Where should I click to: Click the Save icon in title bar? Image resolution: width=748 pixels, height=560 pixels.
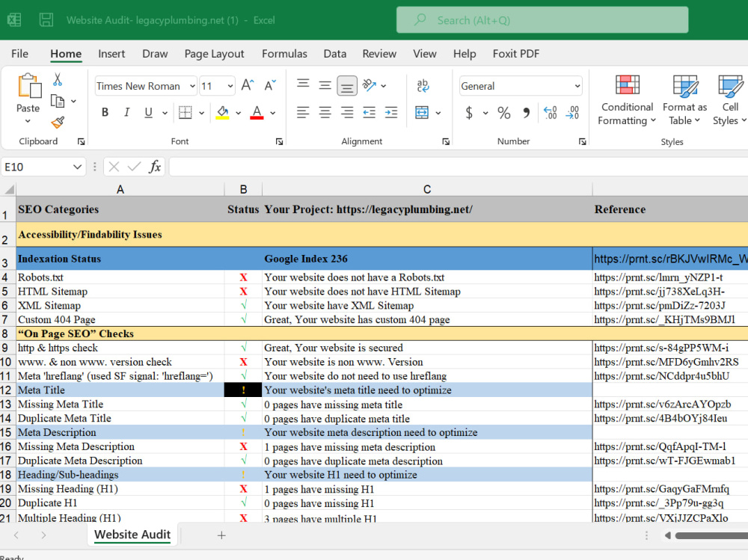pos(46,19)
